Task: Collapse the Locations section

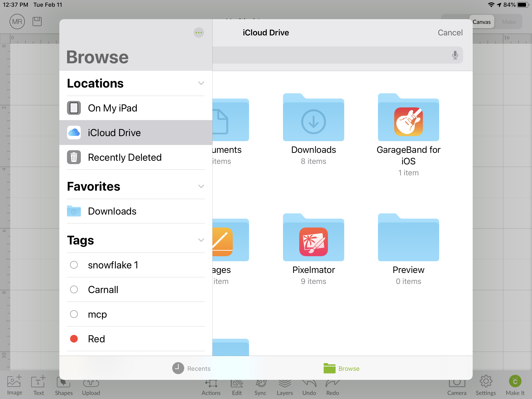Action: [201, 83]
